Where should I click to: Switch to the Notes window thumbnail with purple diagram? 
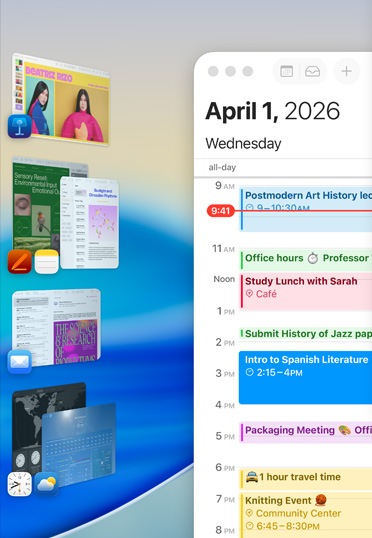click(x=90, y=223)
